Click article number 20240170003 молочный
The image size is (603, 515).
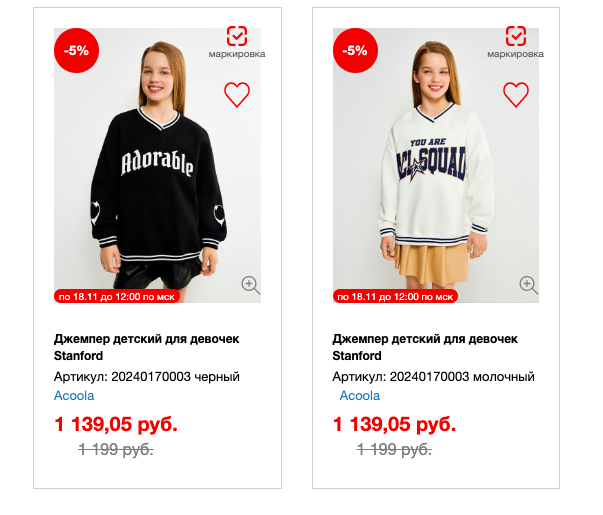point(433,377)
